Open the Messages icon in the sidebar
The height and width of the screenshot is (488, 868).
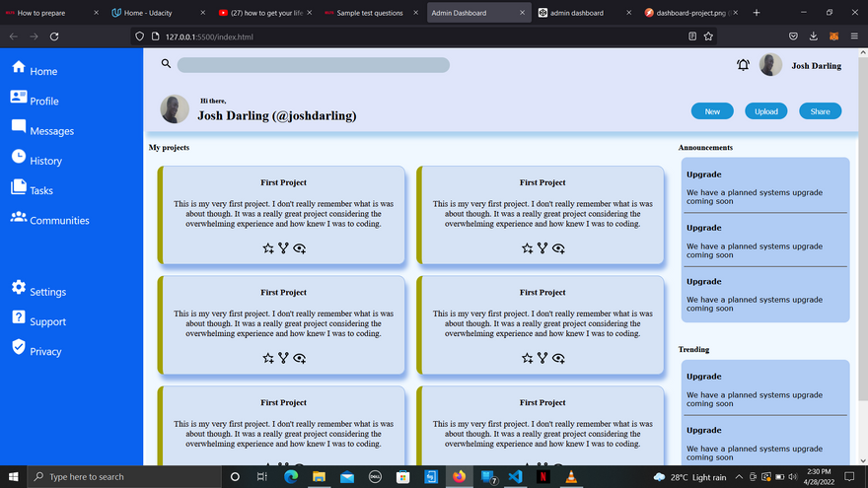[19, 127]
